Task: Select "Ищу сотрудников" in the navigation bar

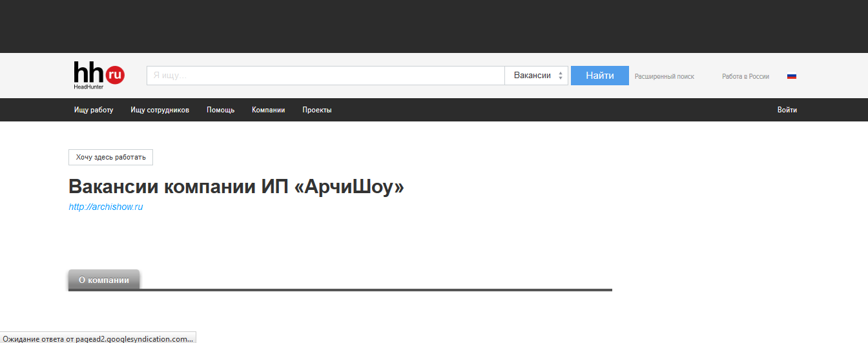Action: point(160,110)
